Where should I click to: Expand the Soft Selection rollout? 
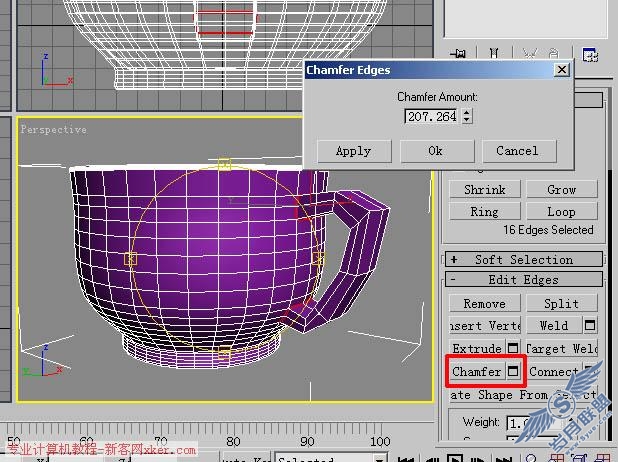524,260
